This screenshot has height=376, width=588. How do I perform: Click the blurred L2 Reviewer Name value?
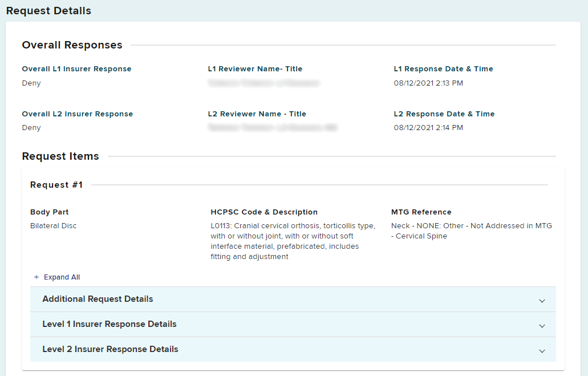pos(273,128)
